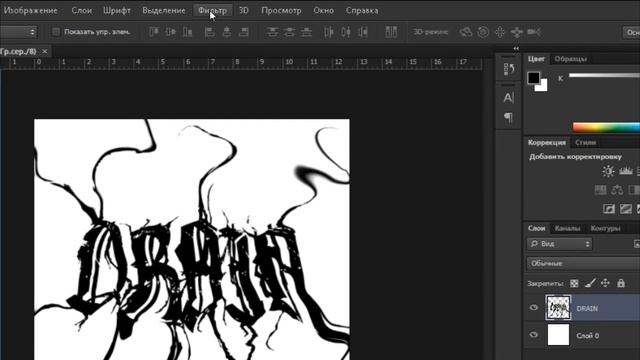The height and width of the screenshot is (360, 640).
Task: Open the workspace switcher dropdown at right edge
Action: click(x=631, y=32)
